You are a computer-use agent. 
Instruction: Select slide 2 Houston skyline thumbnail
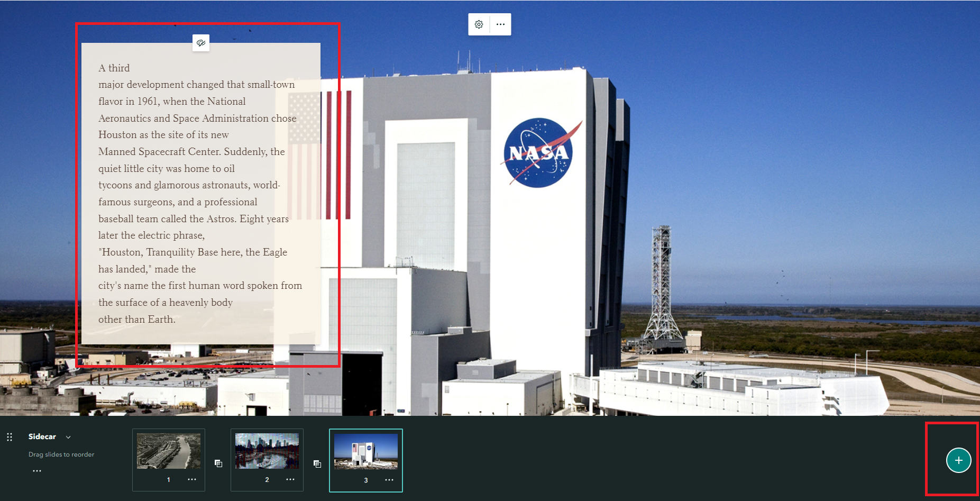coord(267,451)
